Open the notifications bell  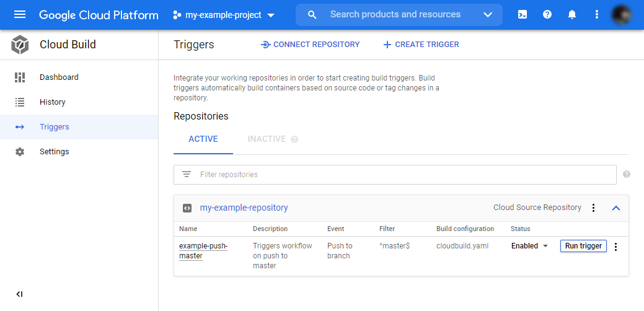(x=571, y=15)
